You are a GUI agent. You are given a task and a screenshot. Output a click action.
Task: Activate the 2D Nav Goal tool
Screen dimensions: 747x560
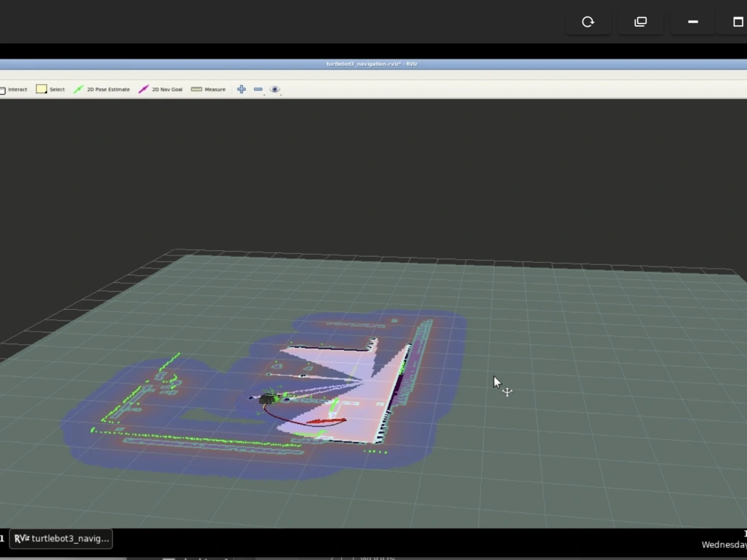tap(162, 89)
